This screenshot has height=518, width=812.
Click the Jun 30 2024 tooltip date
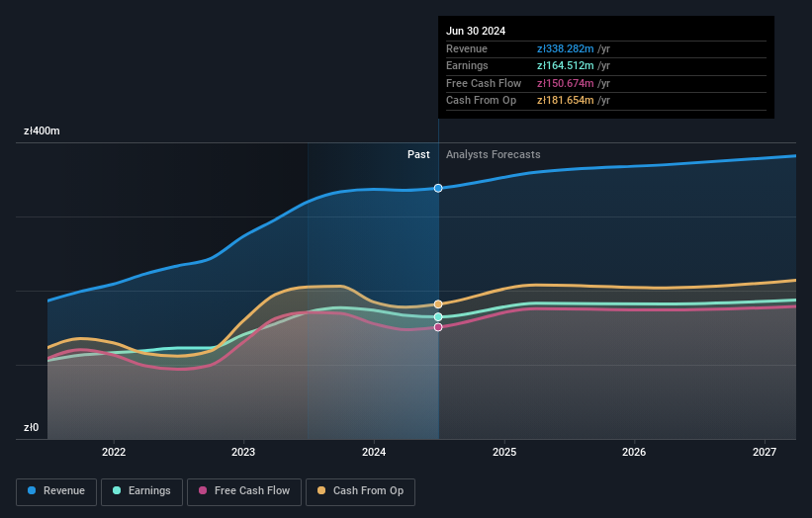pyautogui.click(x=476, y=31)
